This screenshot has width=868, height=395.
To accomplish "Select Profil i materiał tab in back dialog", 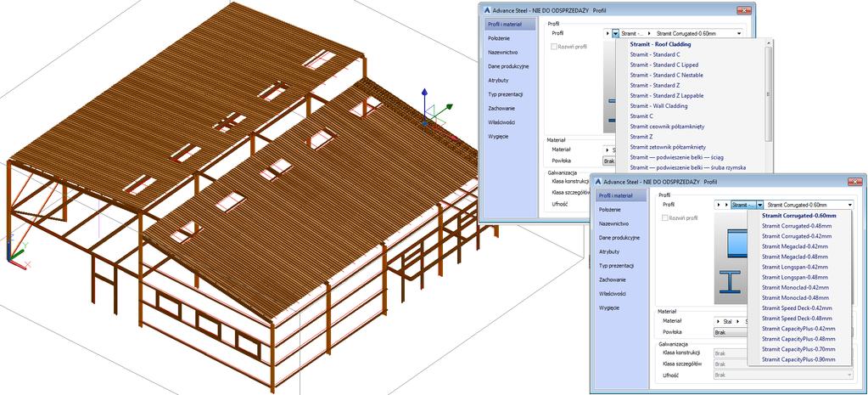I will pos(510,25).
